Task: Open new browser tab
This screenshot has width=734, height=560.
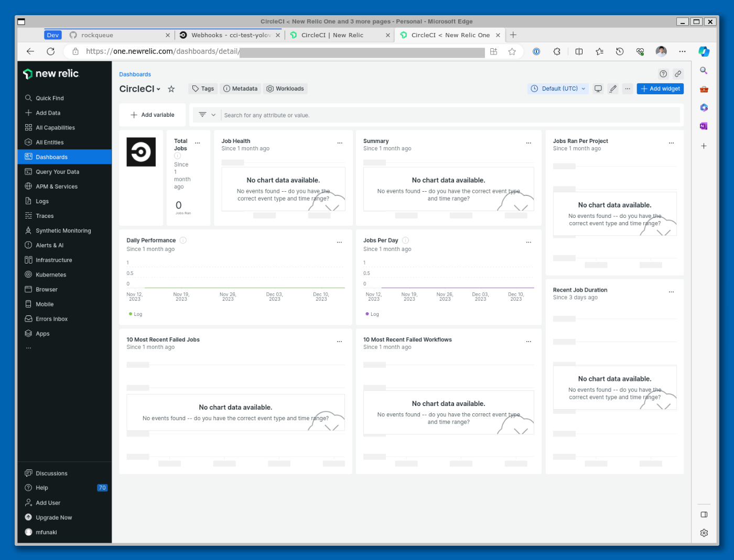Action: click(x=513, y=35)
